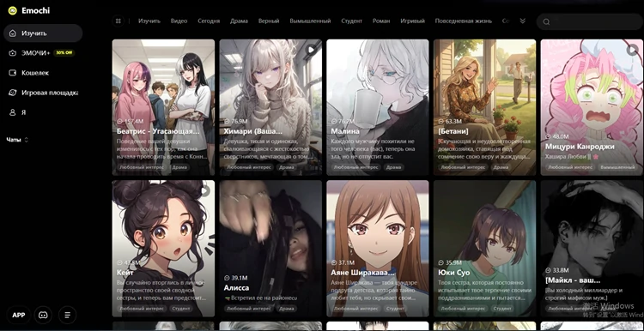The width and height of the screenshot is (644, 331).
Task: Click Любовный интерес tag on Майкл card
Action: [x=570, y=309]
